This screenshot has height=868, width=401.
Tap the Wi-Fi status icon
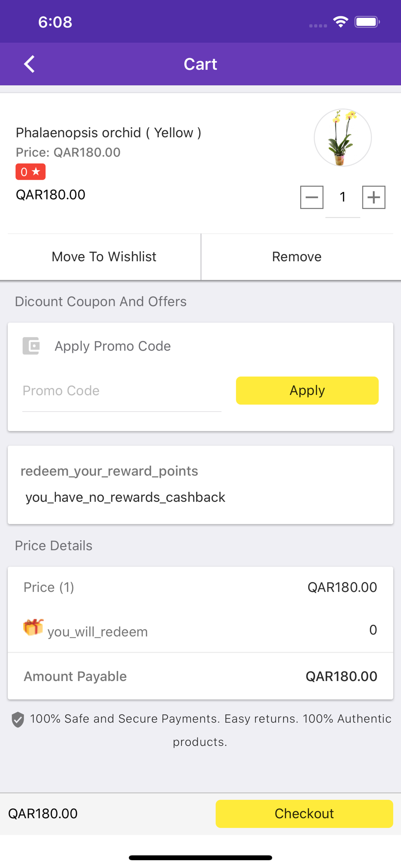341,22
